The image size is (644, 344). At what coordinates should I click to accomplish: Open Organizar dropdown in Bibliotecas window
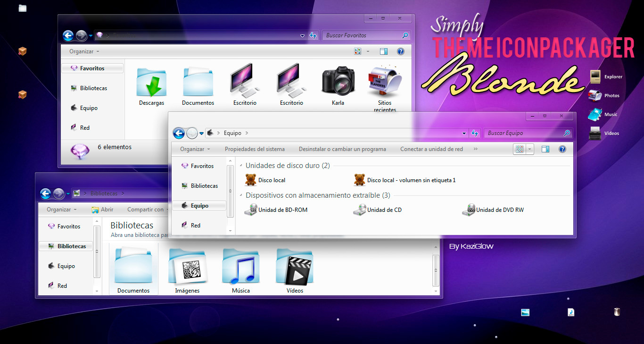pos(62,210)
